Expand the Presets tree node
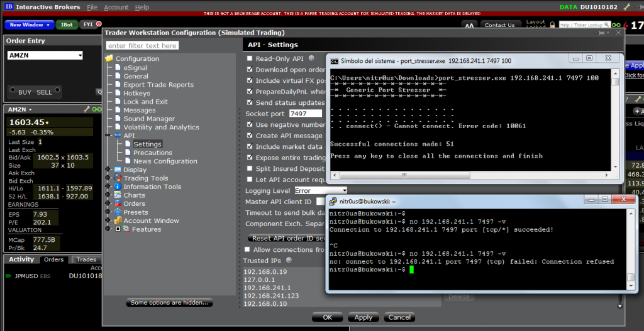 tap(108, 212)
